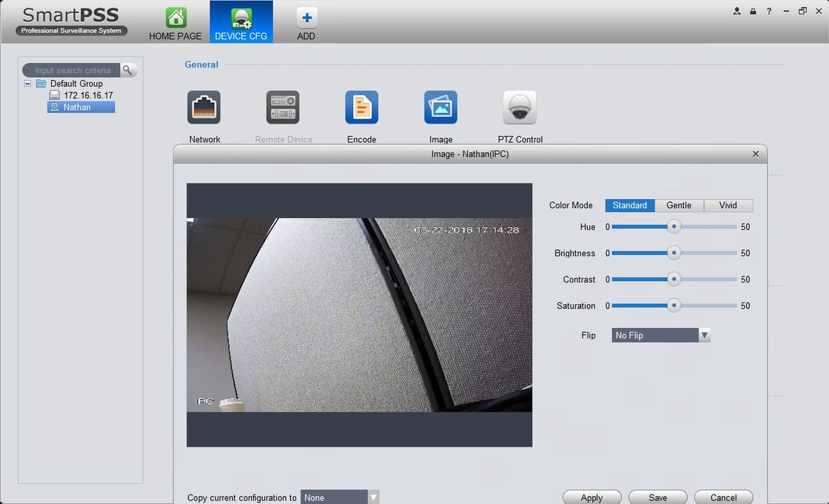The width and height of the screenshot is (829, 504).
Task: Open the Image settings icon
Action: pyautogui.click(x=441, y=108)
